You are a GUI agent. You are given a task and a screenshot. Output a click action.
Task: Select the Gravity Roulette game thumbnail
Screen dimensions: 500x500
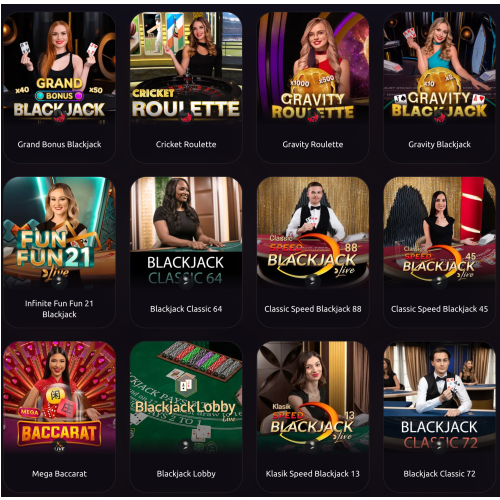313,68
